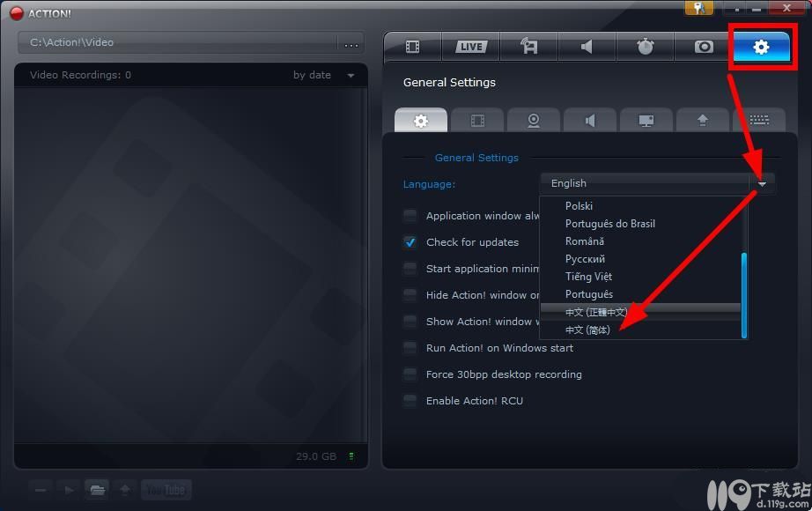Tick Force 30bpp desktop recording
This screenshot has height=511, width=812.
pos(410,374)
